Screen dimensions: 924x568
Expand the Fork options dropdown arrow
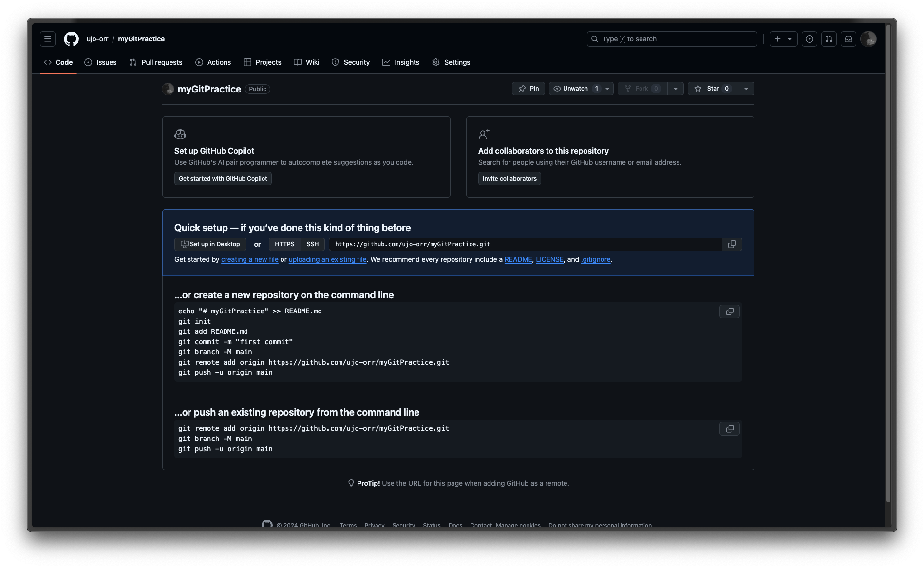coord(676,89)
